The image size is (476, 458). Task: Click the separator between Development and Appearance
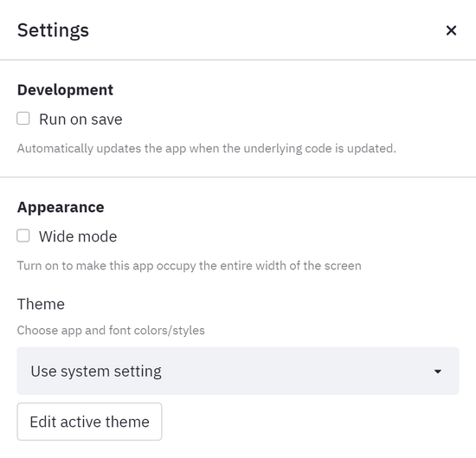click(x=238, y=177)
